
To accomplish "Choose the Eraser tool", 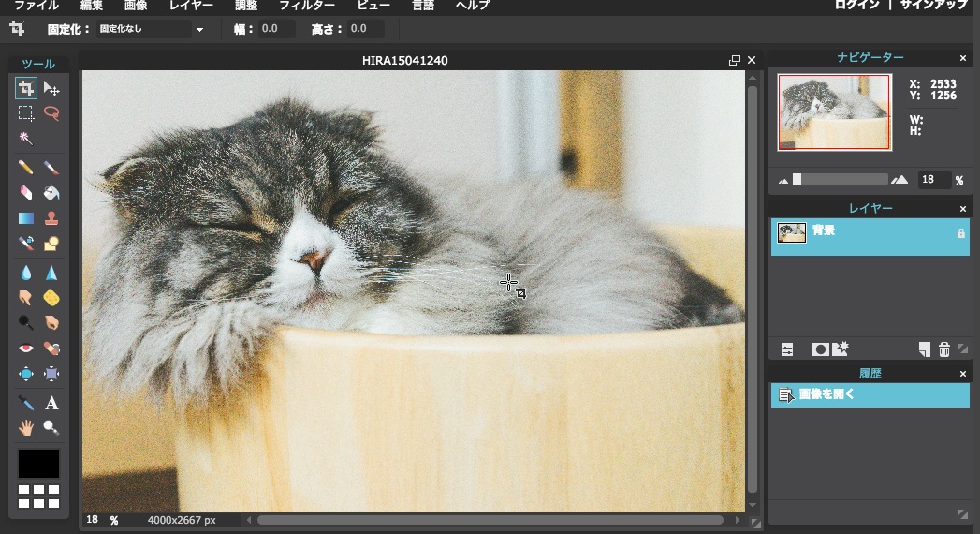I will coord(26,193).
